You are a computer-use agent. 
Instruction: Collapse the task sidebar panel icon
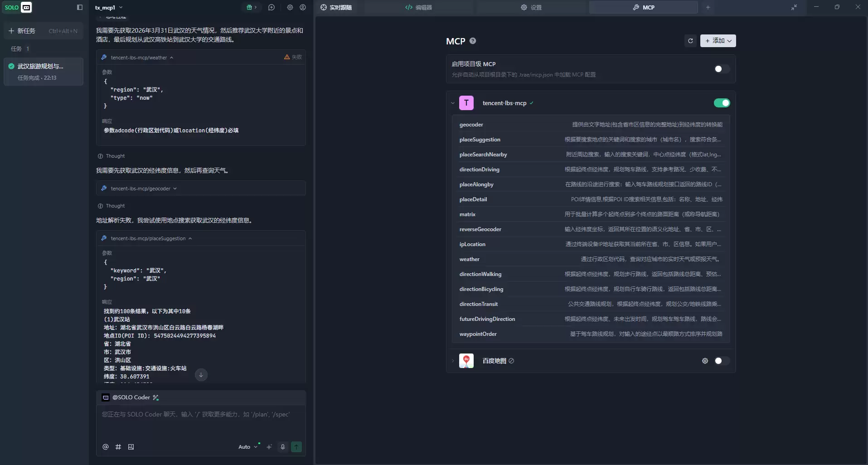[80, 7]
